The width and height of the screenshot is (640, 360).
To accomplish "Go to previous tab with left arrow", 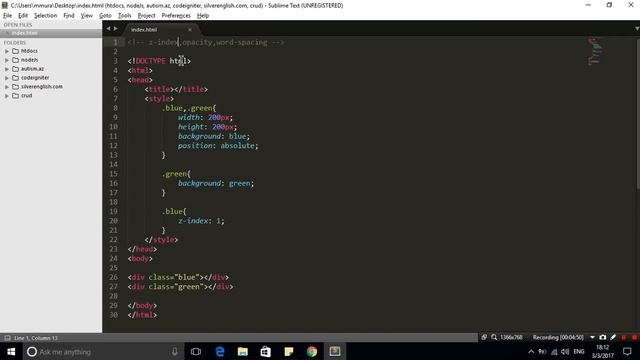I will (x=108, y=29).
